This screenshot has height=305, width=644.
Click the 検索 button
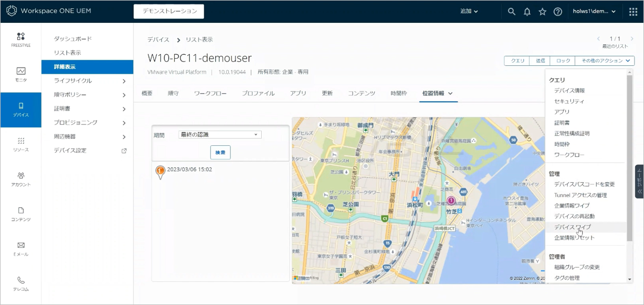pos(220,152)
